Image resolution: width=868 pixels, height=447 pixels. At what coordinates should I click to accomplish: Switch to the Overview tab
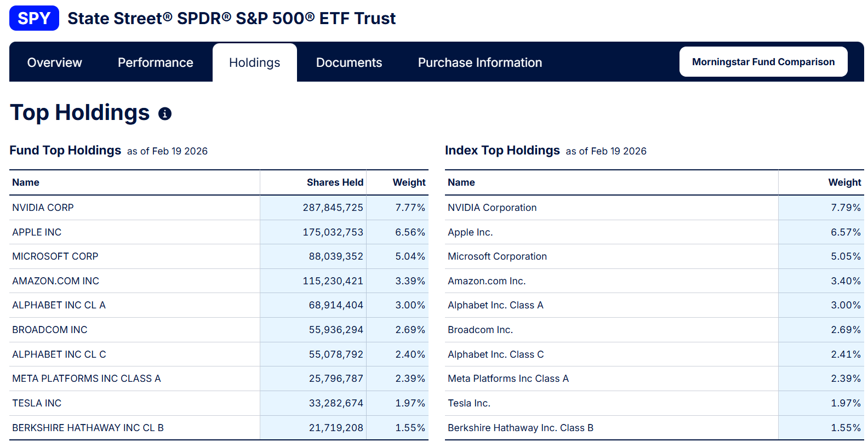(x=55, y=62)
